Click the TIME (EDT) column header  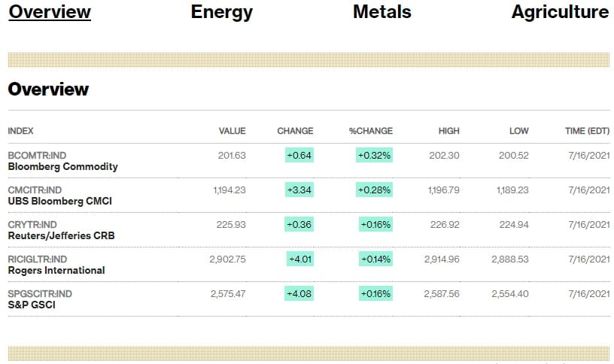(x=588, y=131)
